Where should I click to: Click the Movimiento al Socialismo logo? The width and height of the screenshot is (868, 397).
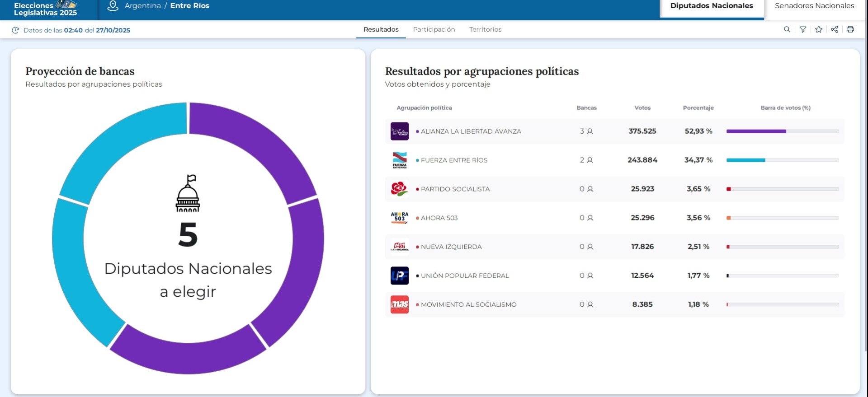[x=399, y=304]
